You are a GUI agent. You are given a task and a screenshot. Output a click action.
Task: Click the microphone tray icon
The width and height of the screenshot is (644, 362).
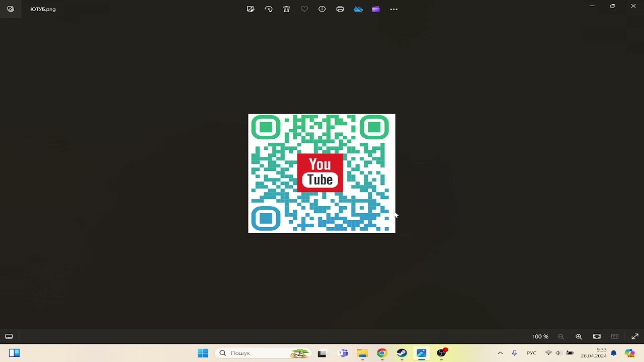pos(514,353)
